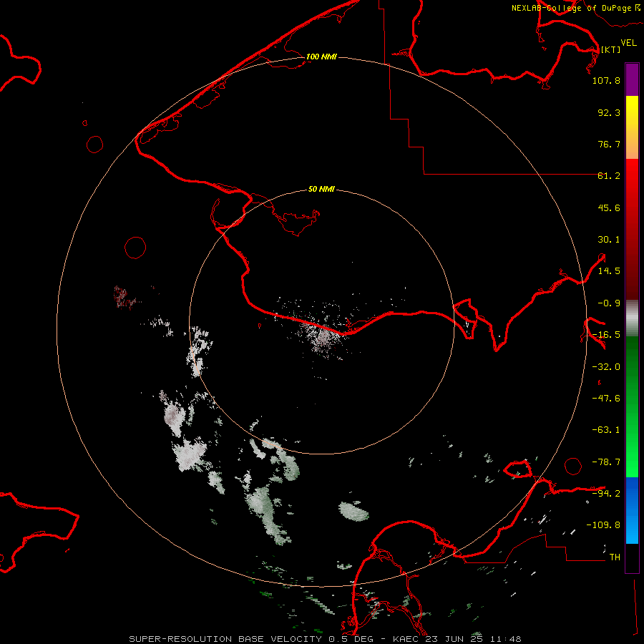Click the -0.9 scale value
This screenshot has height=644, width=644.
pos(609,303)
